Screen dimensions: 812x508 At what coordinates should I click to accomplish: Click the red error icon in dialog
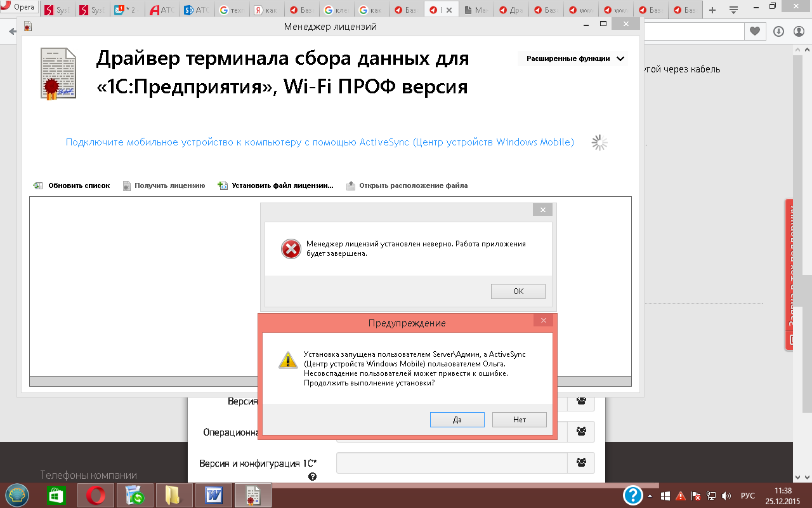point(291,249)
